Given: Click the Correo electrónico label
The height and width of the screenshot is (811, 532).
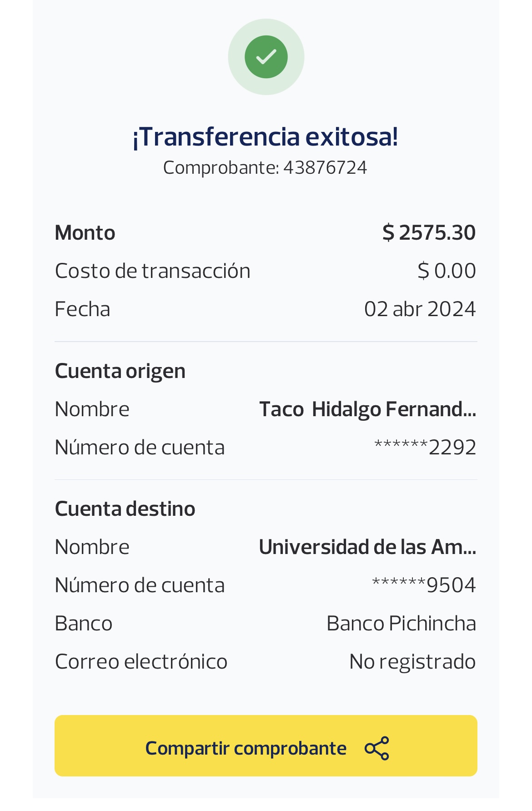Looking at the screenshot, I should click(x=141, y=661).
